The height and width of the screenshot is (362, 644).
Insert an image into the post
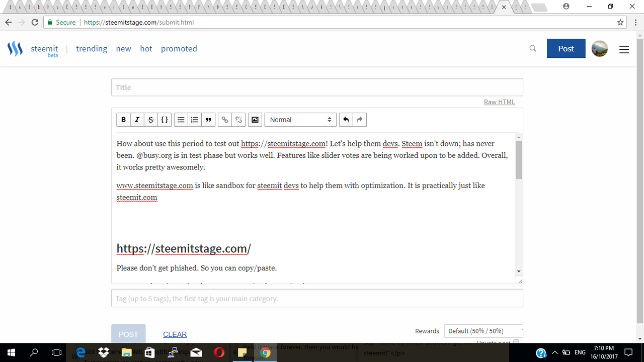[x=255, y=120]
